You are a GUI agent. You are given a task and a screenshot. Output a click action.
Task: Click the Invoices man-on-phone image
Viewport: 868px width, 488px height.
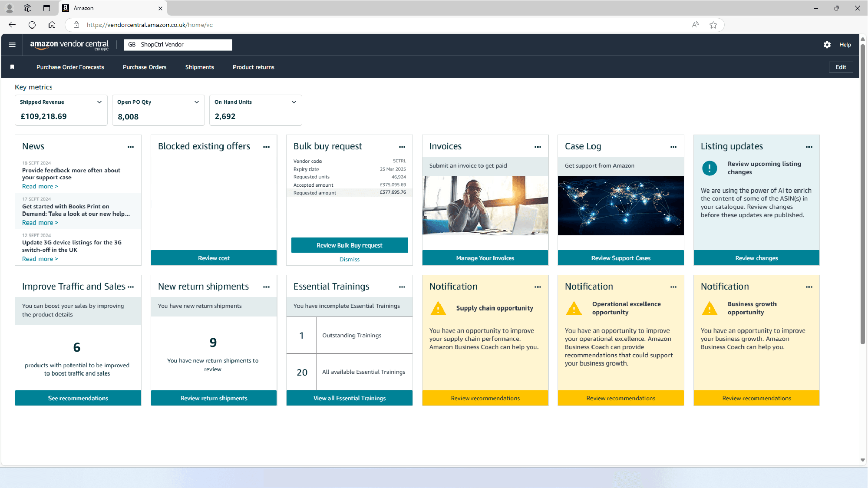pyautogui.click(x=485, y=206)
